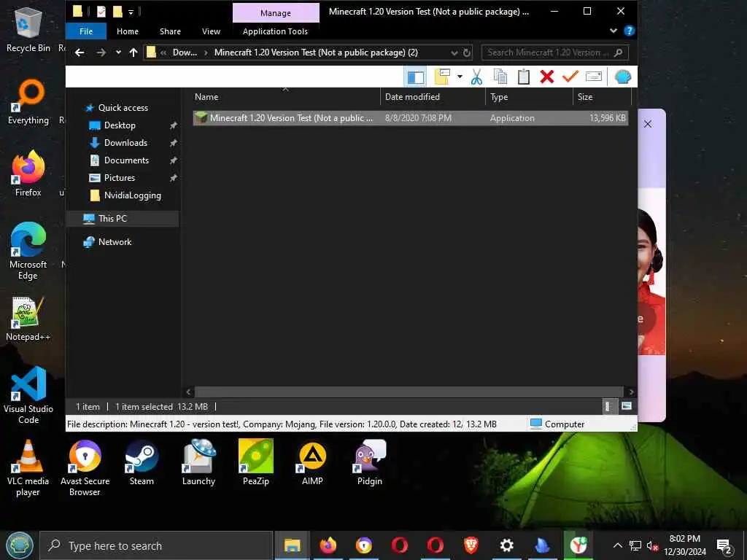
Task: Expand the address bar history dropdown
Action: pyautogui.click(x=454, y=52)
